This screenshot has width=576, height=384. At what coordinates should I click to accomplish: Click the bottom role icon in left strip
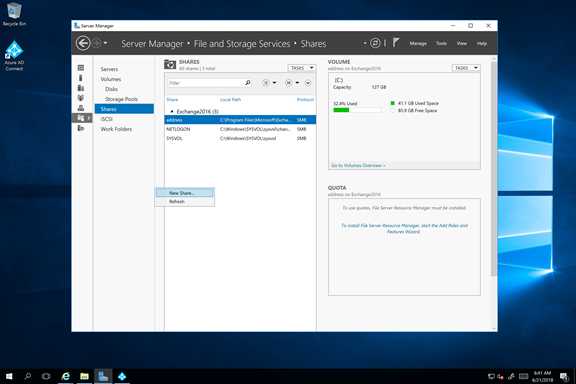tap(81, 128)
